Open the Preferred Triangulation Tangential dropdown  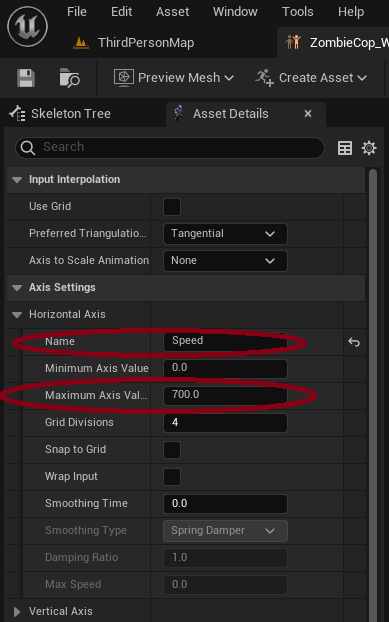coord(225,234)
